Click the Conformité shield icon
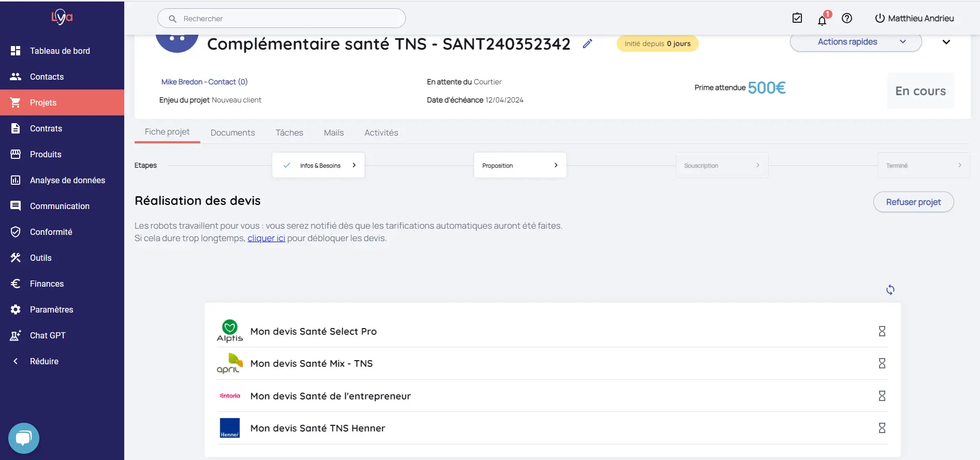The width and height of the screenshot is (980, 460). pos(16,232)
